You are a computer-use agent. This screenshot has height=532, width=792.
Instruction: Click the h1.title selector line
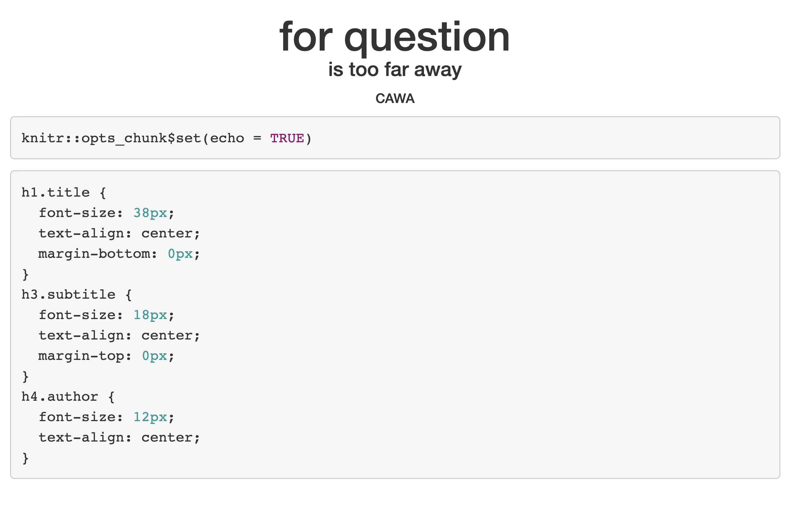pyautogui.click(x=64, y=193)
